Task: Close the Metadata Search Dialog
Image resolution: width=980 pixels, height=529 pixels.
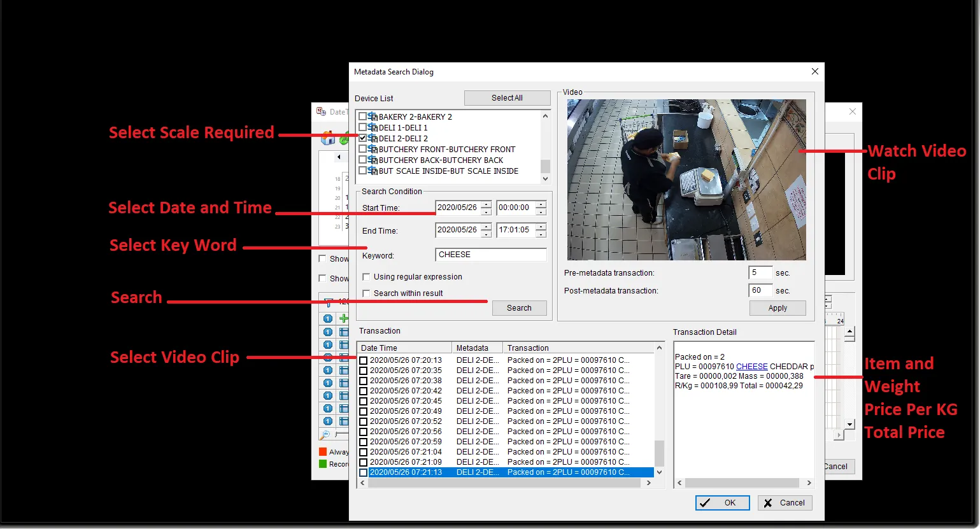Action: click(814, 71)
